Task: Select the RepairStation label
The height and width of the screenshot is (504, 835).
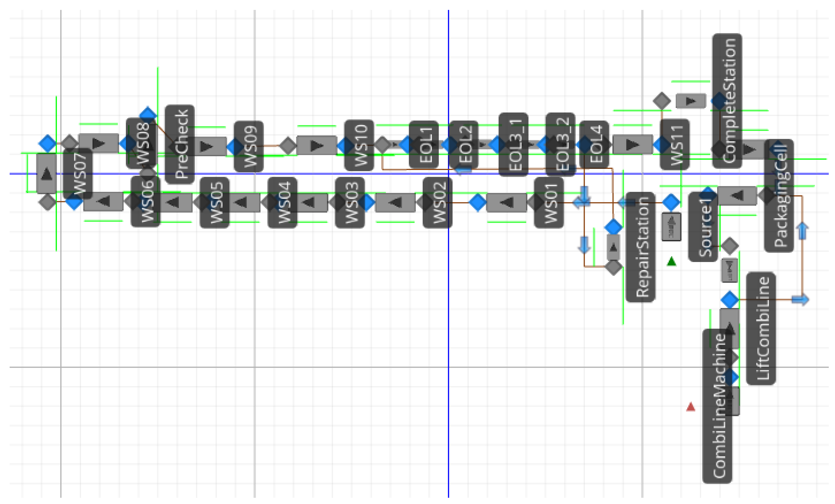Action: [641, 247]
